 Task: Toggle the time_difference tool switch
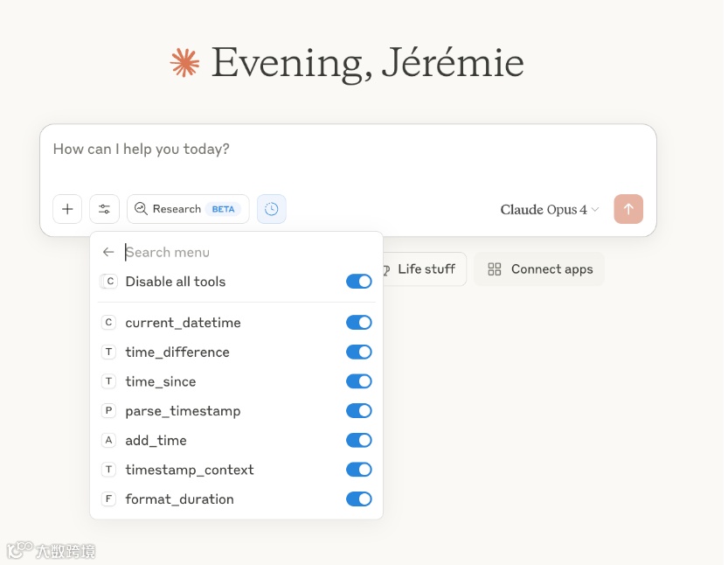click(x=359, y=352)
